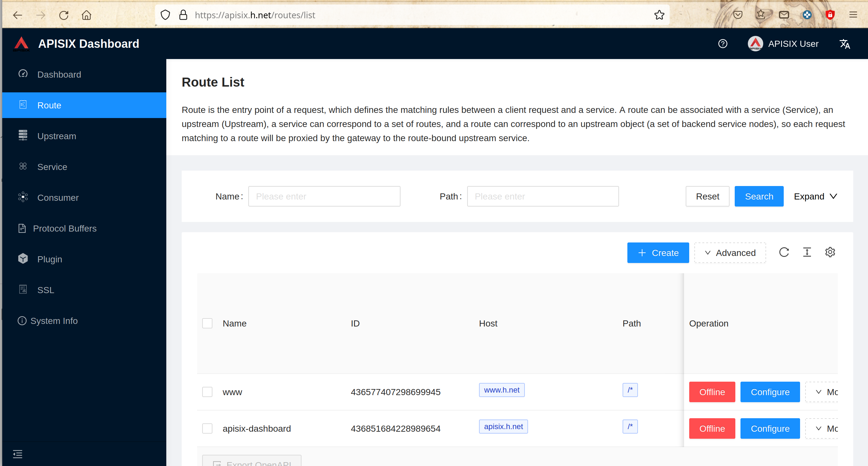This screenshot has width=868, height=466.
Task: Click the Create route button
Action: click(658, 252)
